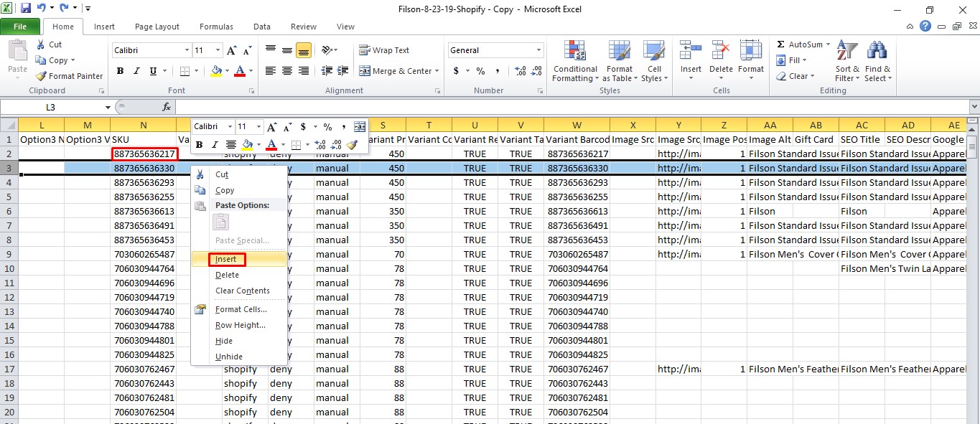Image resolution: width=980 pixels, height=424 pixels.
Task: Choose Clear Contents from the context menu
Action: (239, 291)
